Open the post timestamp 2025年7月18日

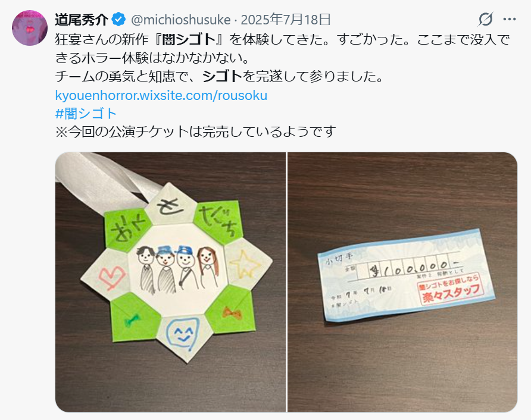pos(286,20)
